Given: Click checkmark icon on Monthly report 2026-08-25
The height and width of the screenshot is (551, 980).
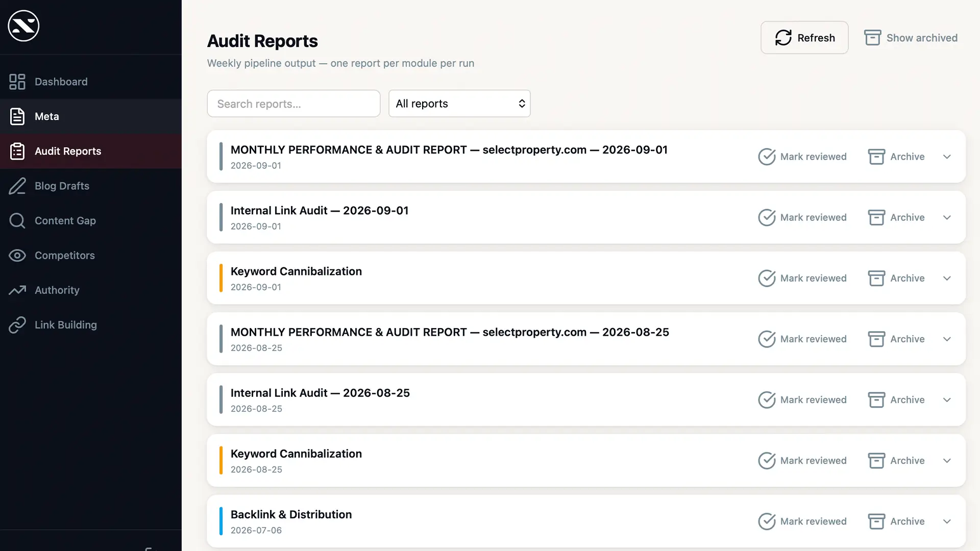Looking at the screenshot, I should [767, 339].
